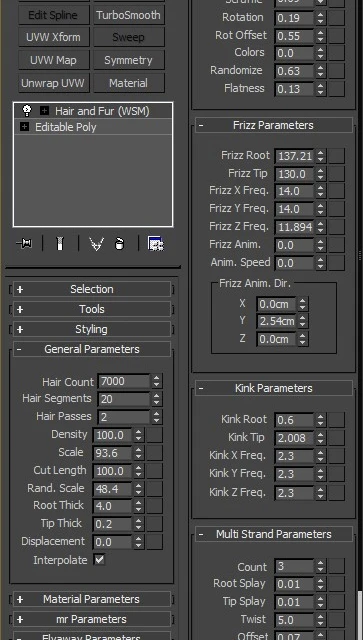The width and height of the screenshot is (363, 640).
Task: Toggle Hair and Fur modifier lightbulb icon
Action: pyautogui.click(x=27, y=111)
